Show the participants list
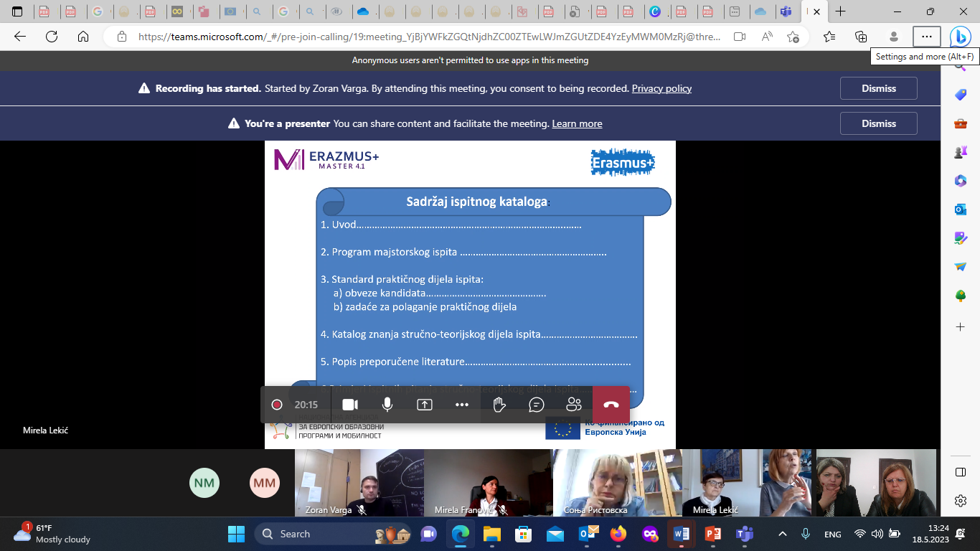This screenshot has height=551, width=980. [x=574, y=405]
